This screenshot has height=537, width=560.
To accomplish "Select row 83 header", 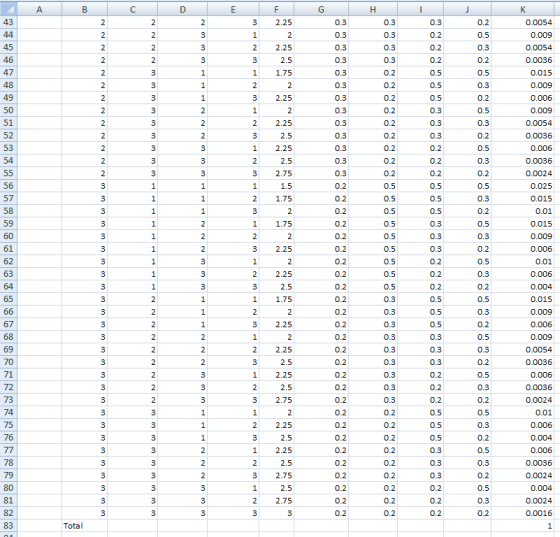I will click(x=9, y=526).
